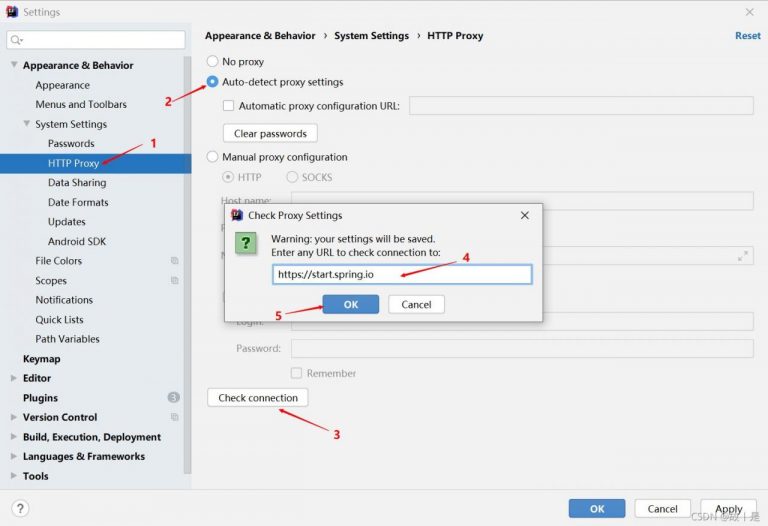Image resolution: width=768 pixels, height=526 pixels.
Task: Click the search magnifier icon in settings
Action: point(17,40)
